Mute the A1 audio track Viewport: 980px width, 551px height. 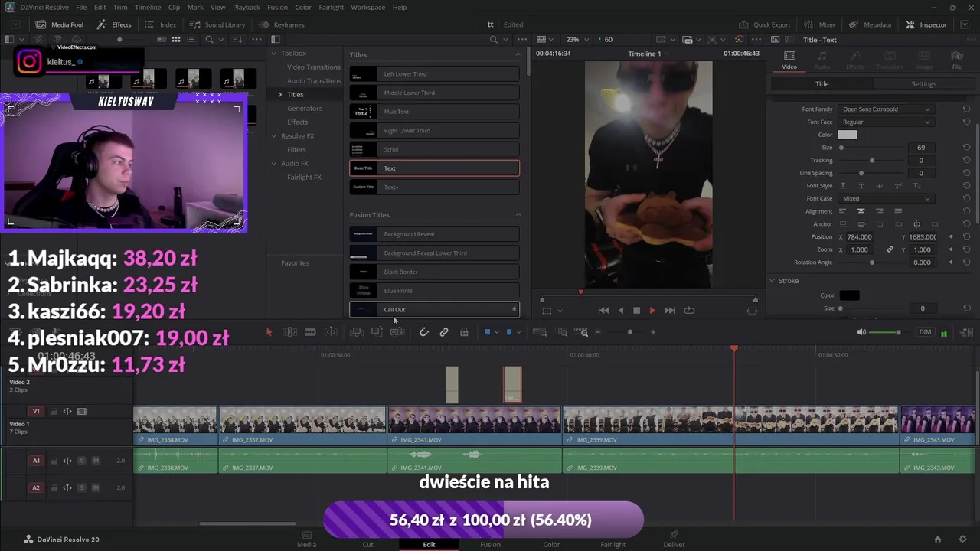(x=96, y=461)
